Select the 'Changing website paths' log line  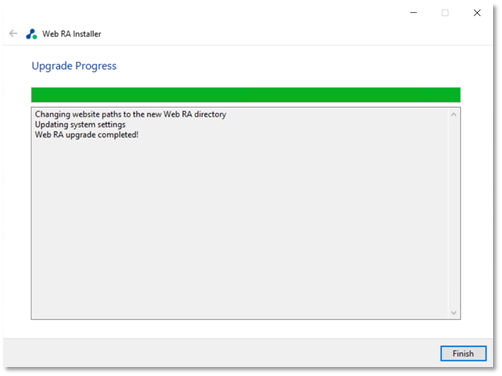131,114
